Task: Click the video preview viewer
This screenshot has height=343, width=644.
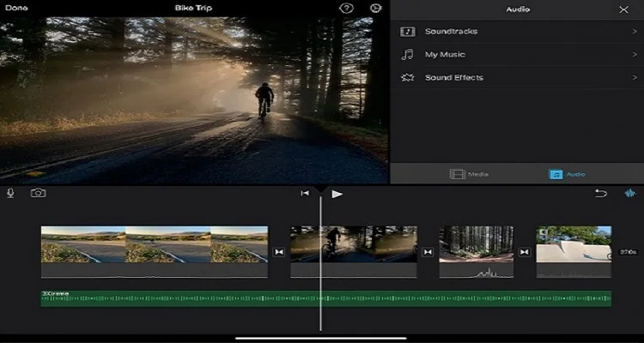Action: tap(194, 100)
